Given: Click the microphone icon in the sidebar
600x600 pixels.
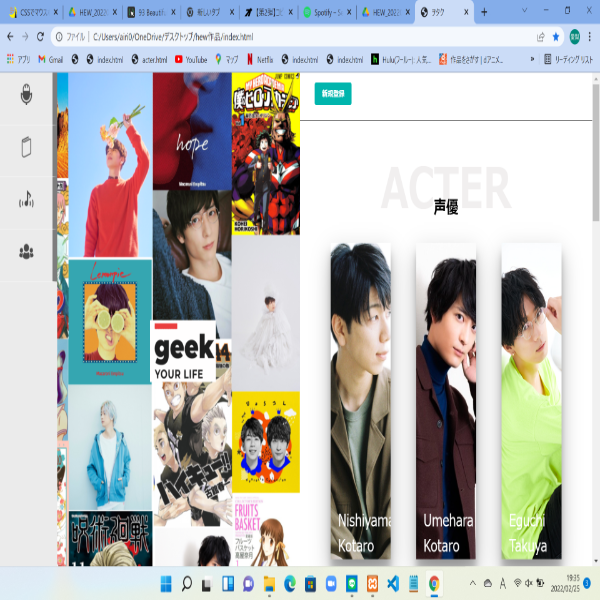Looking at the screenshot, I should pyautogui.click(x=26, y=95).
